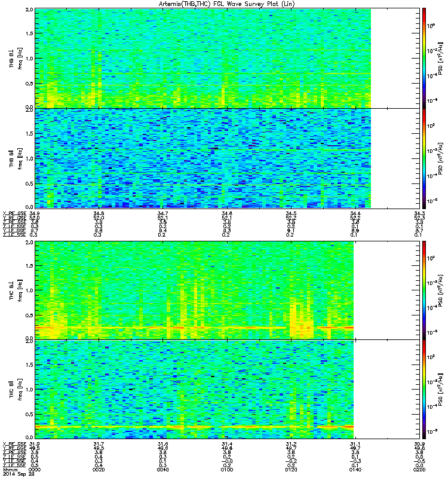Screen dimensions: 448x478
Task: Click the THC X_RE_GSE value '31.1'
Action: 355,444
